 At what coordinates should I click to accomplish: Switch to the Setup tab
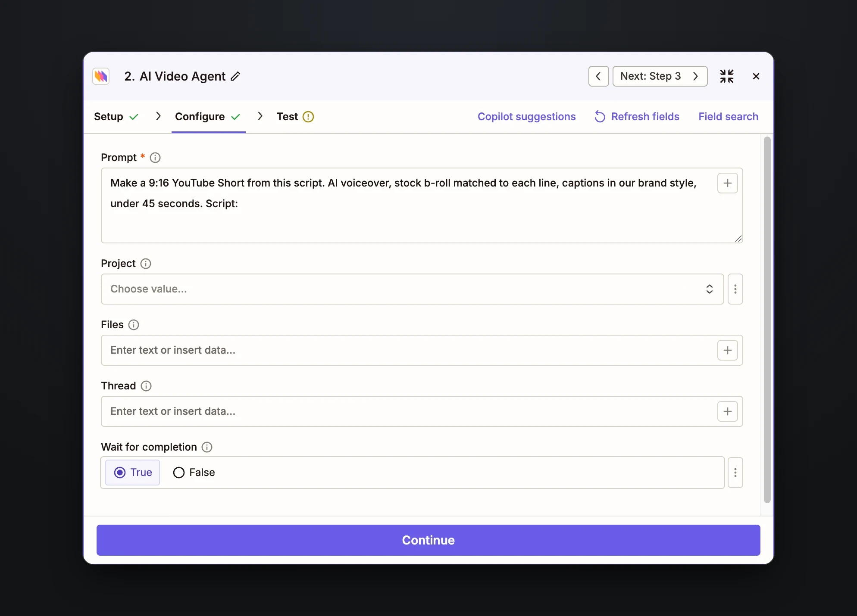coord(116,117)
